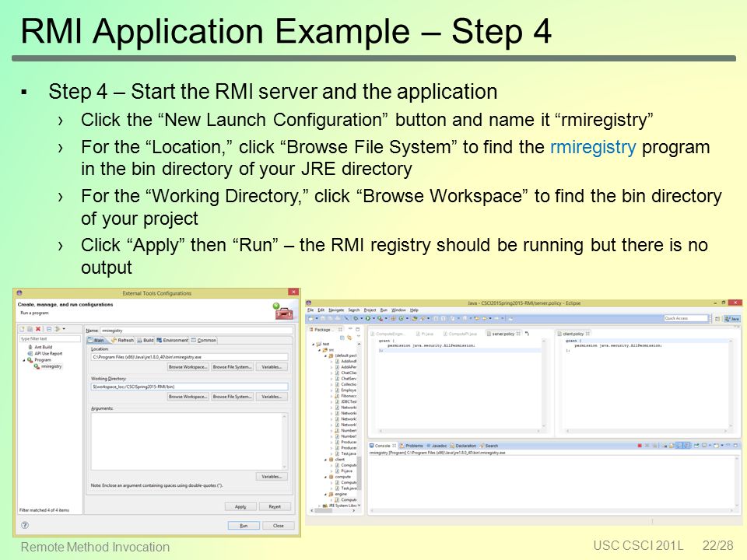This screenshot has height=560, width=747.
Task: Click Open Type icon in Eclipse toolbar
Action: pos(415,319)
